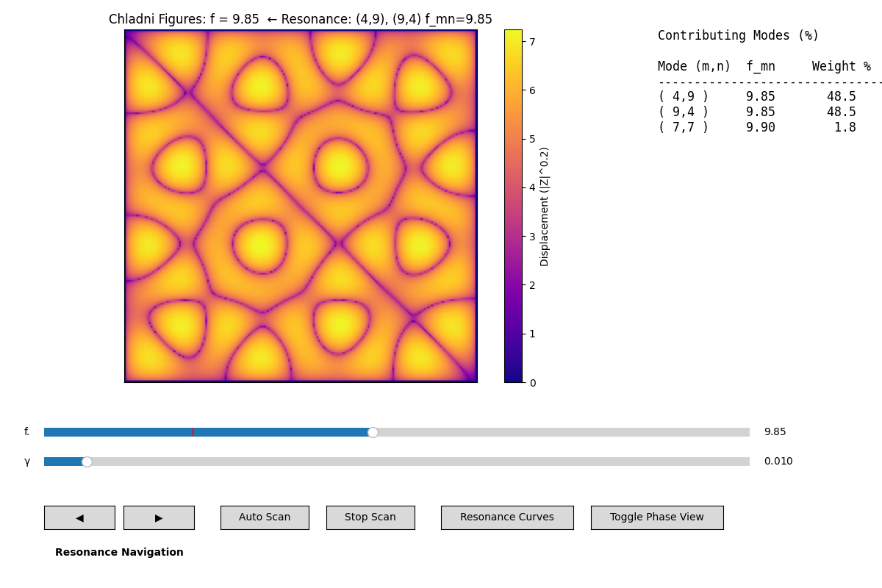Click the Chladni Figures plot title
882x588 pixels.
301,20
